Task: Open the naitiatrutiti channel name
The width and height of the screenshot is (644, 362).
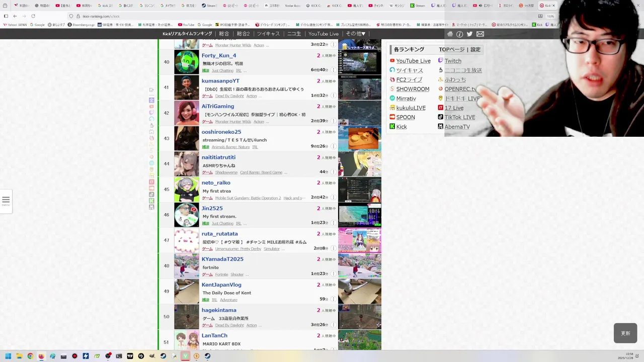Action: click(218, 157)
